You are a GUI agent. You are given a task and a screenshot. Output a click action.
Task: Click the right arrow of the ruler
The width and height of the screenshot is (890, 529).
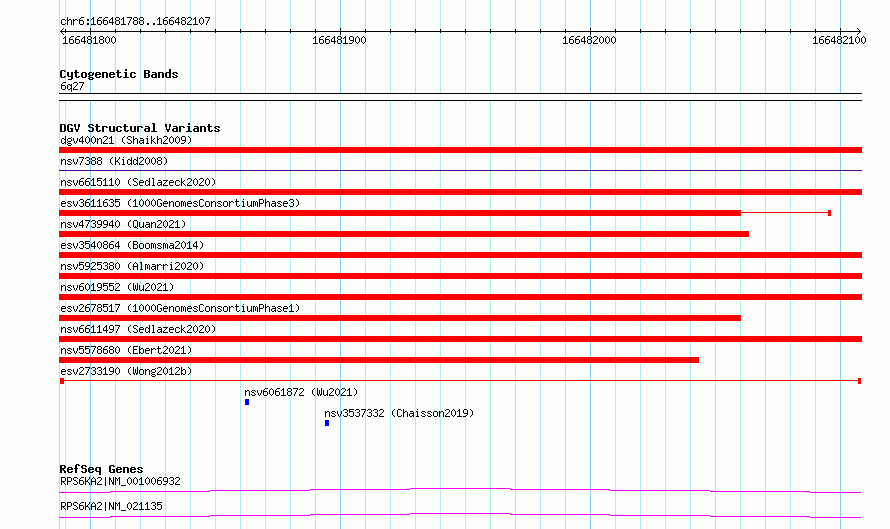tap(859, 31)
